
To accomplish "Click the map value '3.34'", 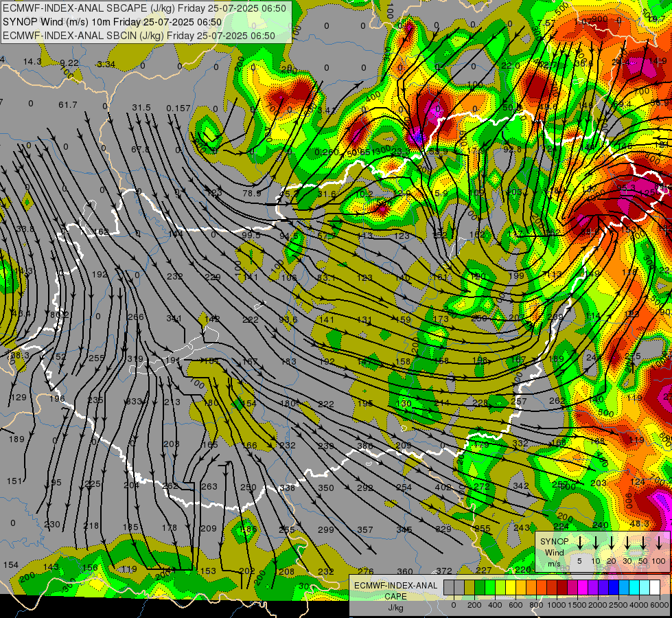I will click(106, 65).
